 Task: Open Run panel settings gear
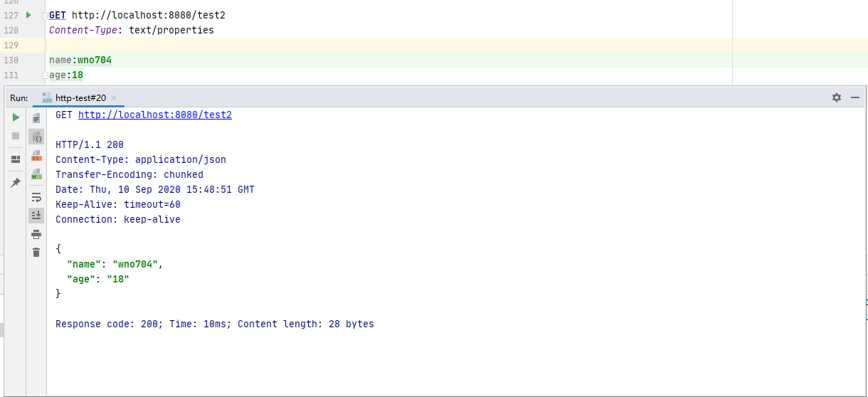[837, 97]
